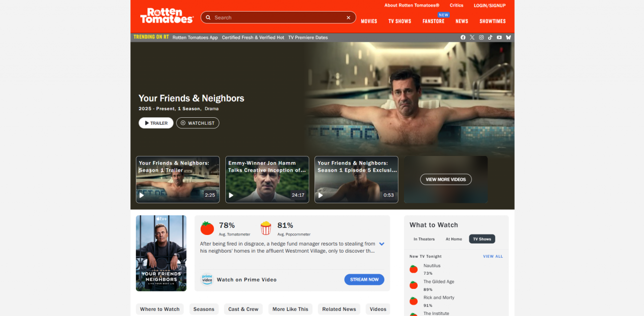
Task: Open the X (Twitter) social icon
Action: click(472, 37)
